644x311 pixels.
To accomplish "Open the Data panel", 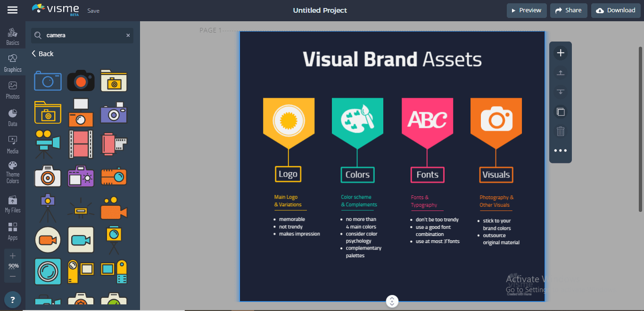I will point(13,116).
